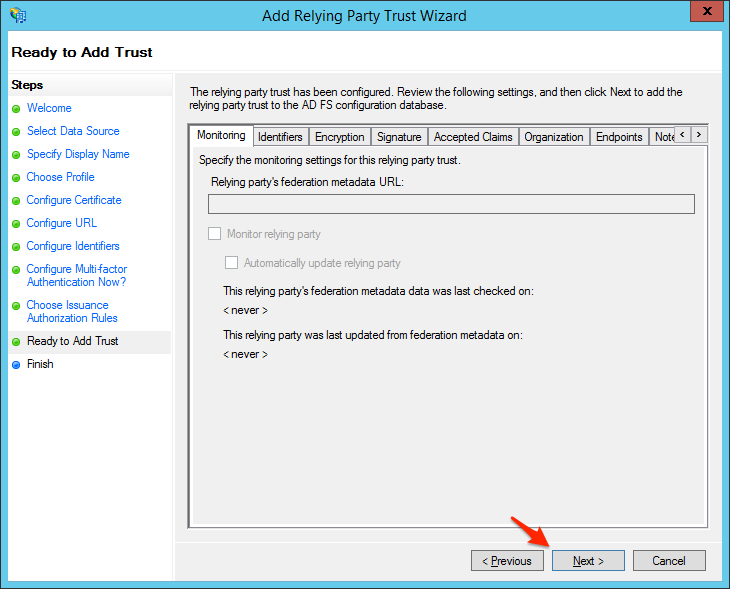Viewport: 730px width, 589px height.
Task: Toggle the Monitor relying party checkbox
Action: click(x=214, y=234)
